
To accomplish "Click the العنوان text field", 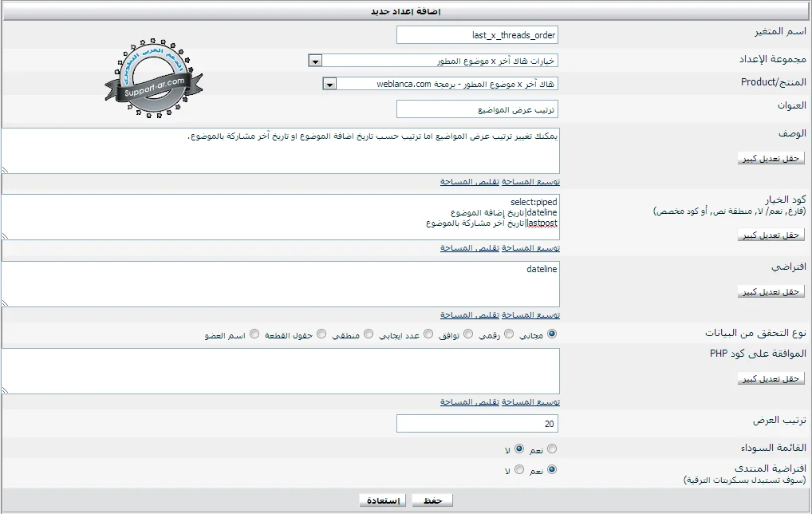I will tap(477, 109).
